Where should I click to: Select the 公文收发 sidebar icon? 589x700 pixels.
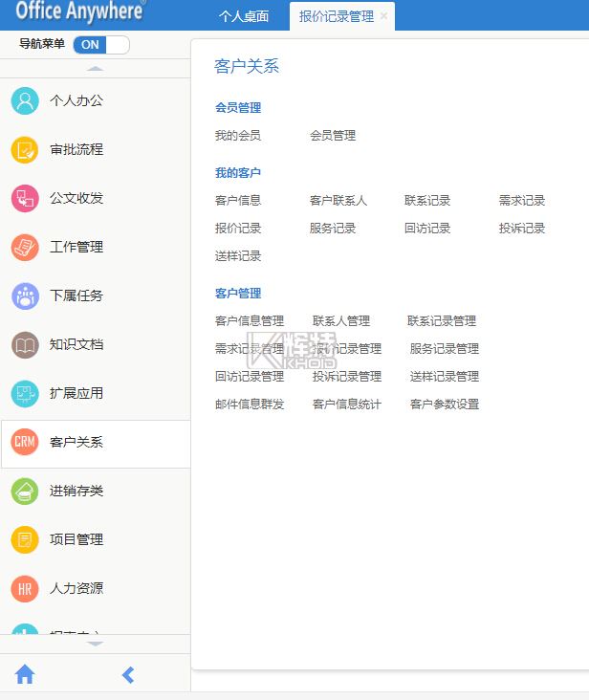(x=25, y=198)
